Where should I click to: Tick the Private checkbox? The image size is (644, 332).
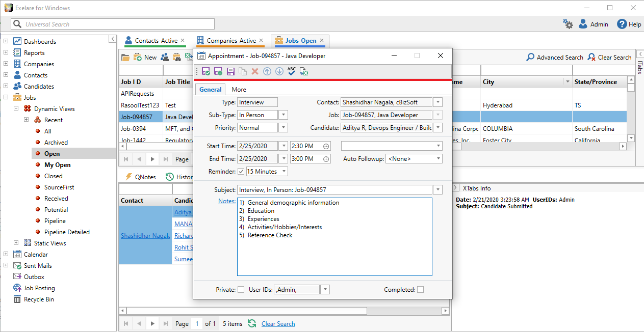241,290
